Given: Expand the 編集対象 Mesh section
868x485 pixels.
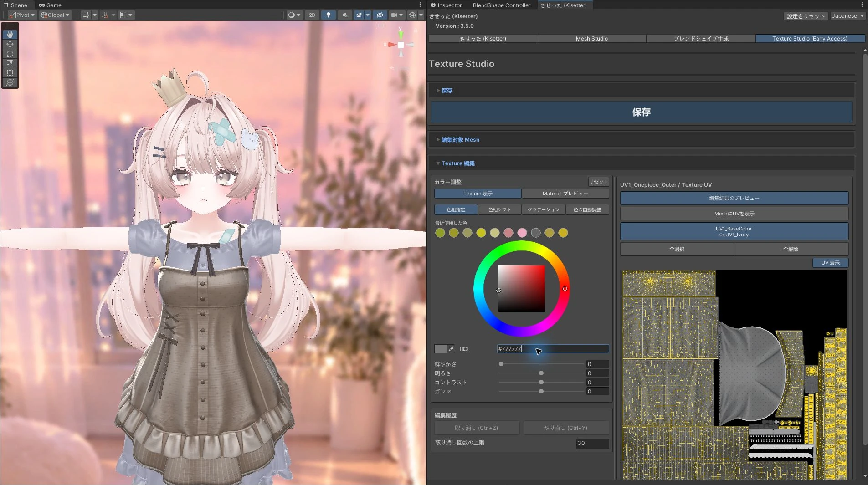Looking at the screenshot, I should (641, 140).
